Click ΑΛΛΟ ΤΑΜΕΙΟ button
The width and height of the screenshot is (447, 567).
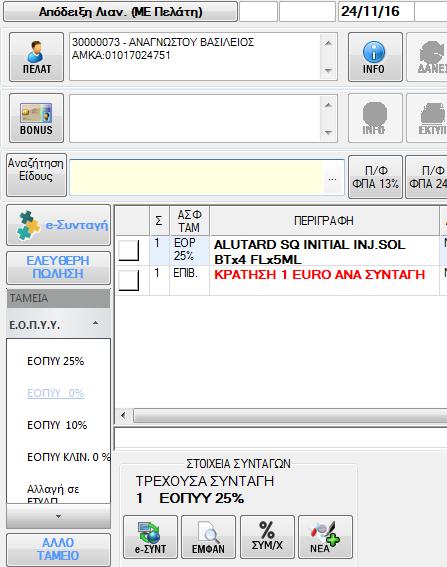tap(58, 549)
